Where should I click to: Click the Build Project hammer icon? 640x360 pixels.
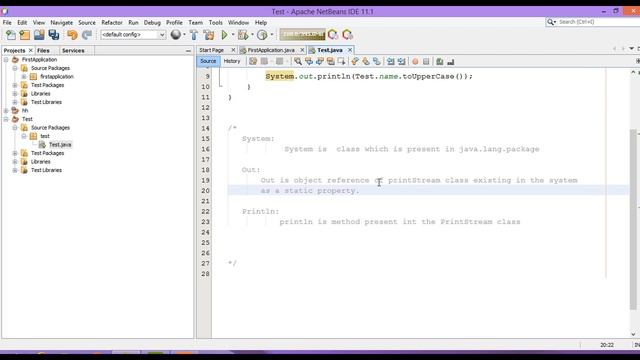click(194, 35)
